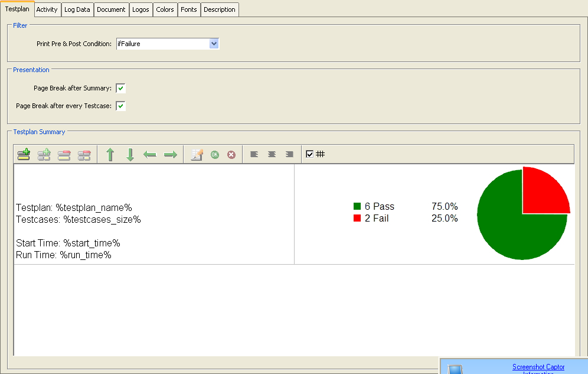Click the green left arrow icon
Image resolution: width=588 pixels, height=374 pixels.
pyautogui.click(x=150, y=155)
